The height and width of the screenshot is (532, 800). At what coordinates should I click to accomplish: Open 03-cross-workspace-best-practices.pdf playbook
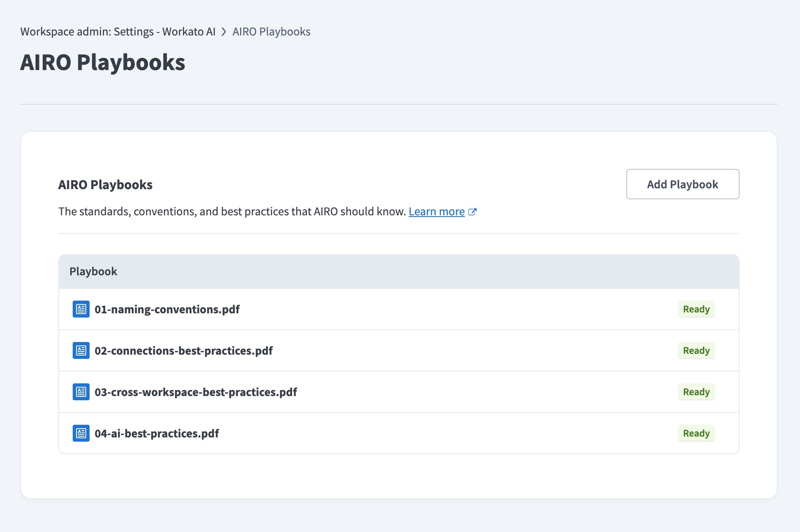tap(196, 392)
